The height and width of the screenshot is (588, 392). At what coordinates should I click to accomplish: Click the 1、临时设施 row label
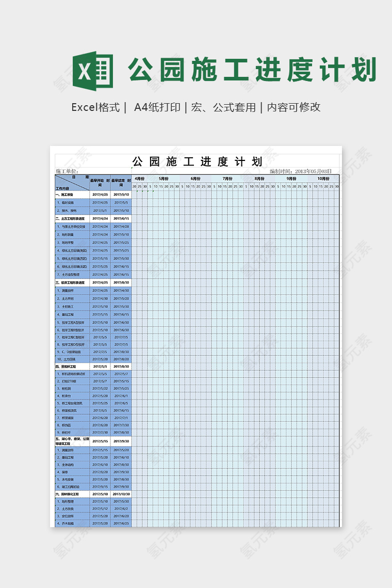click(x=66, y=203)
